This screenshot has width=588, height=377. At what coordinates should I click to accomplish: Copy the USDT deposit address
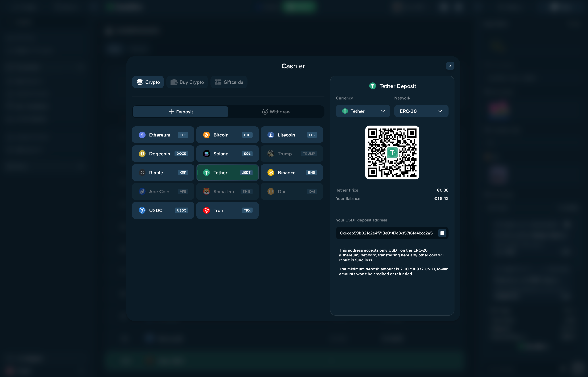pyautogui.click(x=442, y=233)
